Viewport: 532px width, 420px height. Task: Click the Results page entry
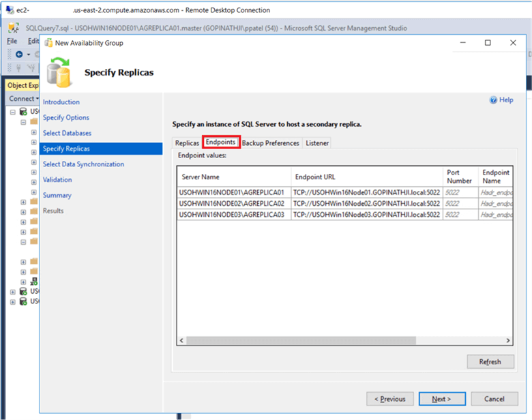[53, 211]
